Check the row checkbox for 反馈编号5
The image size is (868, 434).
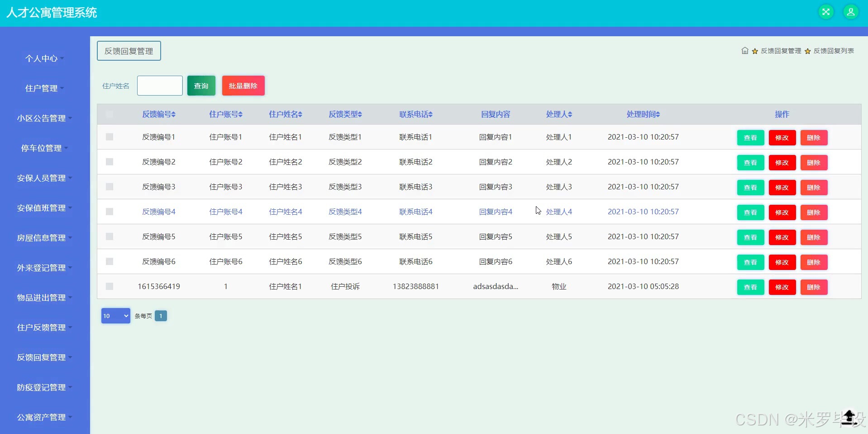coord(110,236)
